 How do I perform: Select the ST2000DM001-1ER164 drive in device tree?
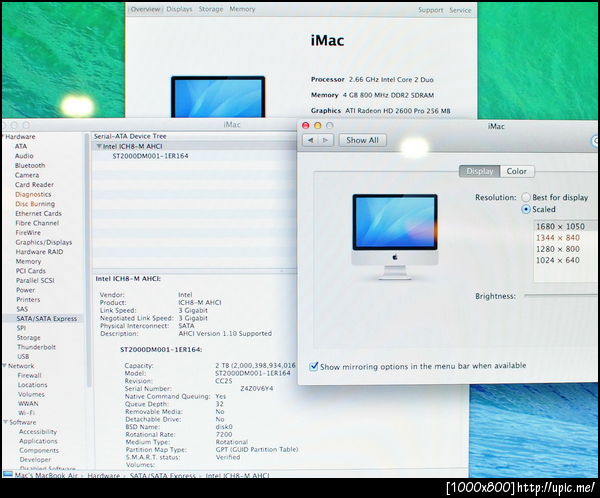tap(150, 156)
